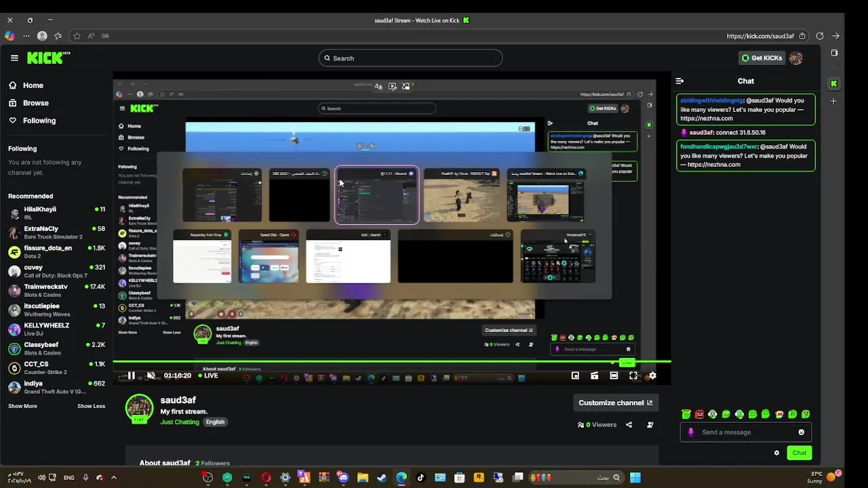The image size is (868, 488).
Task: Click Customize channel button
Action: pyautogui.click(x=616, y=403)
